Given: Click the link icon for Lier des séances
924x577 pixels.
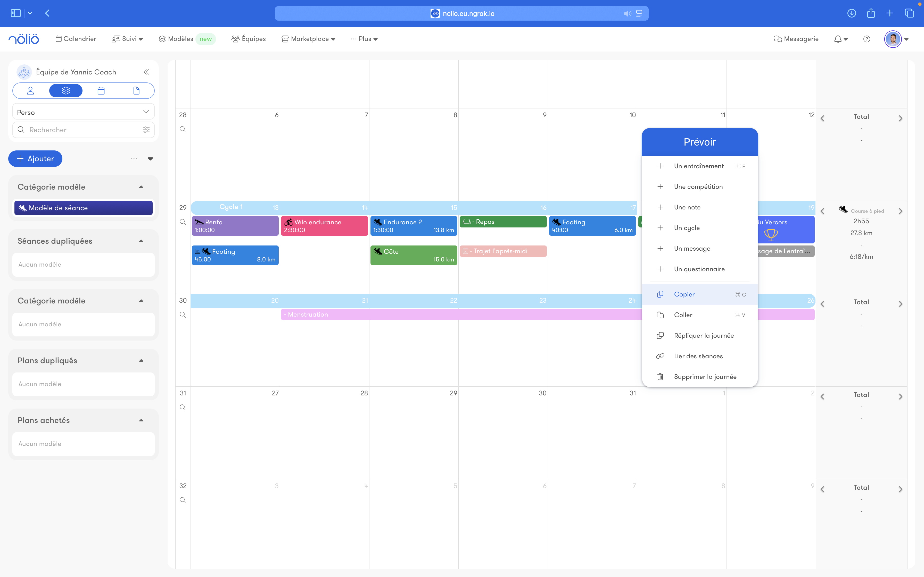Looking at the screenshot, I should tap(660, 356).
